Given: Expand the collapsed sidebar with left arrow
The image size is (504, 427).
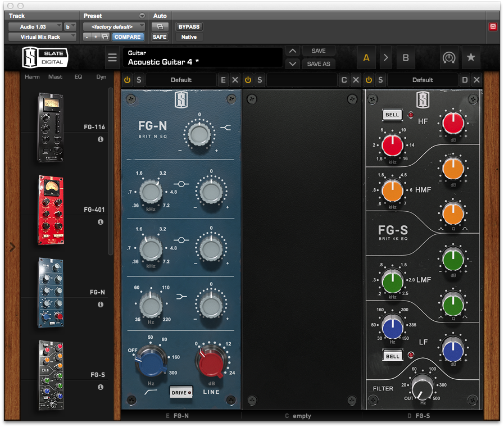Looking at the screenshot, I should click(12, 247).
